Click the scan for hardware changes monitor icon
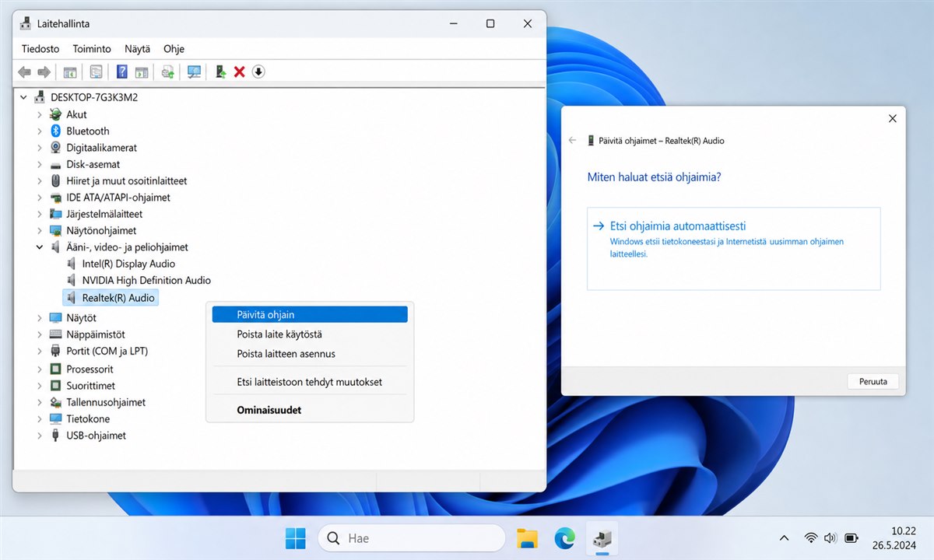 coord(194,72)
